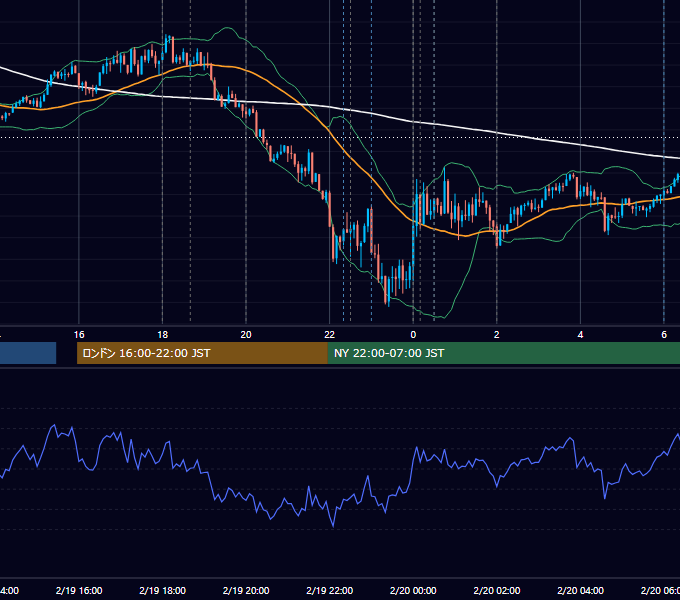The width and height of the screenshot is (680, 600).
Task: Click the 6 hour label on chart axis
Action: tap(664, 335)
